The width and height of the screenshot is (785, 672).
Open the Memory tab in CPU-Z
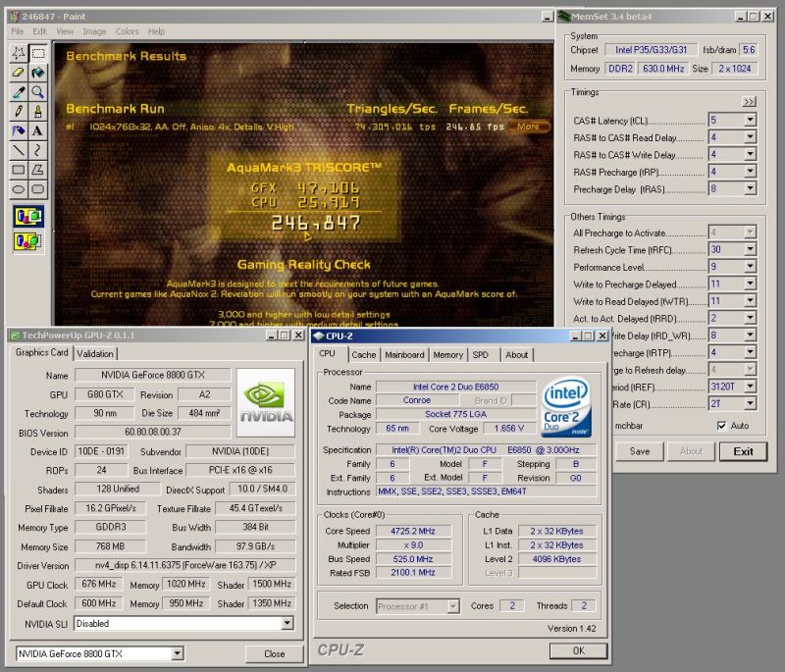pyautogui.click(x=448, y=355)
